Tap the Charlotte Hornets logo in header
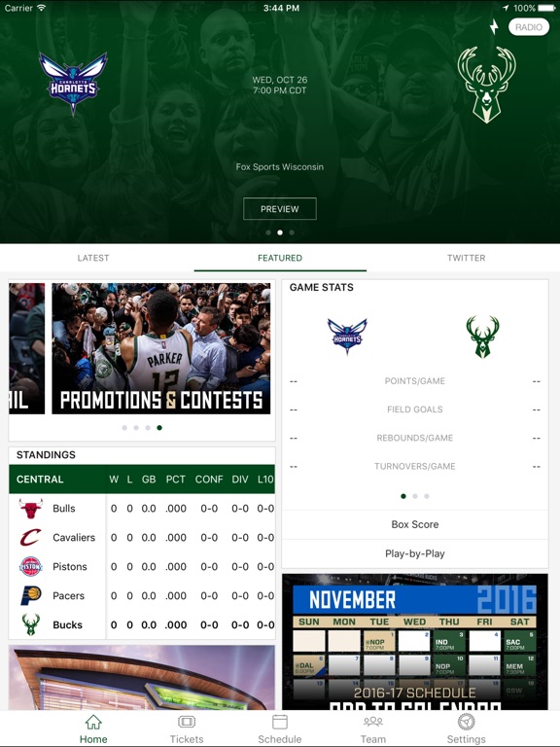Screen dimensions: 560x747 [x=73, y=83]
